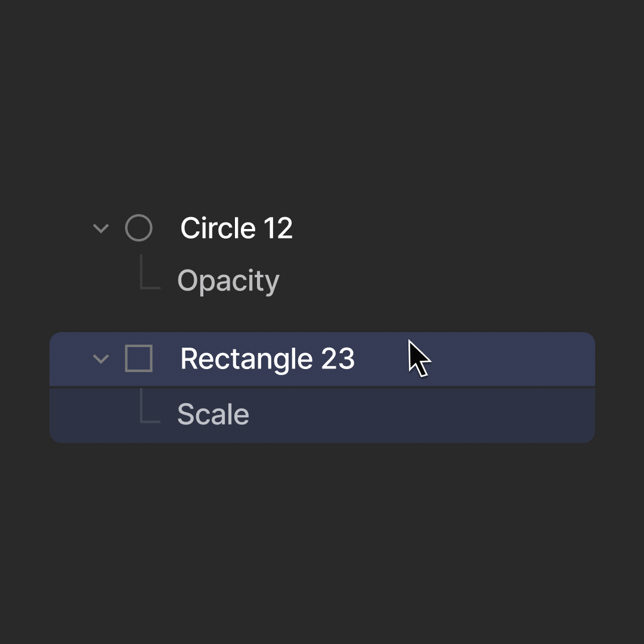Select the Circle 12 layer name

236,228
